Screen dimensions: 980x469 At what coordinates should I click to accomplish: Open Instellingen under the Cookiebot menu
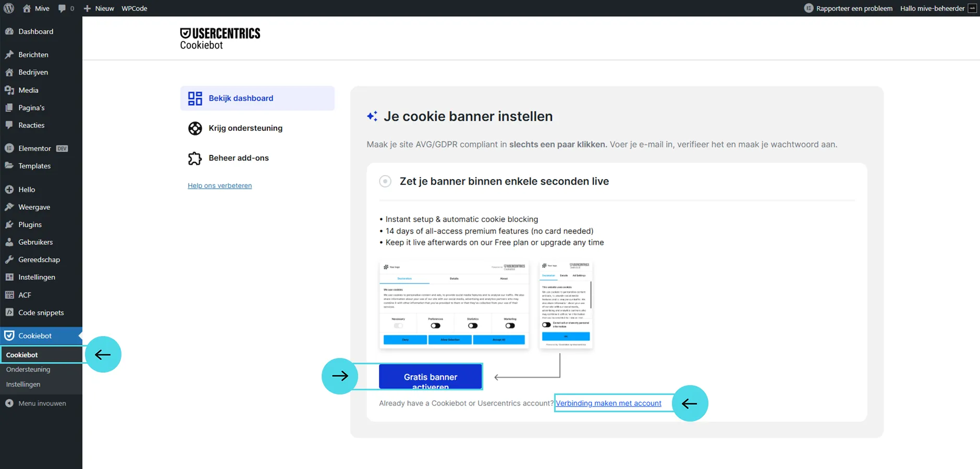tap(23, 385)
